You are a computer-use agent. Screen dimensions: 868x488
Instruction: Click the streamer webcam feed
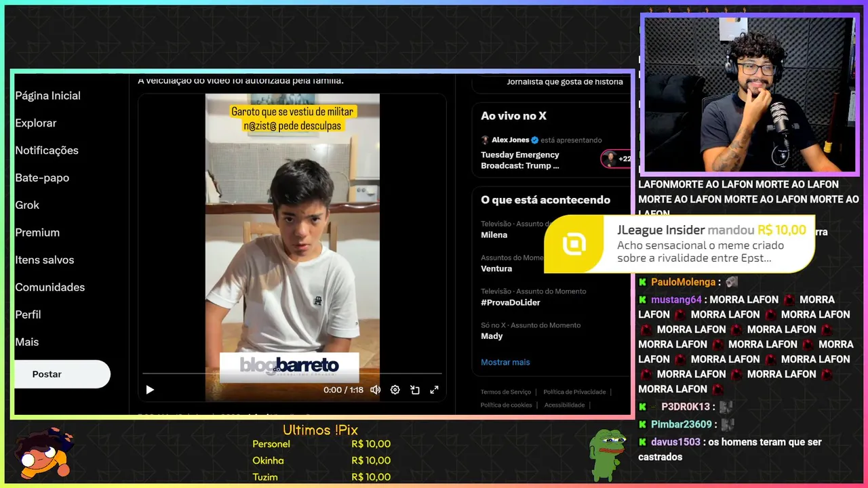tap(749, 94)
